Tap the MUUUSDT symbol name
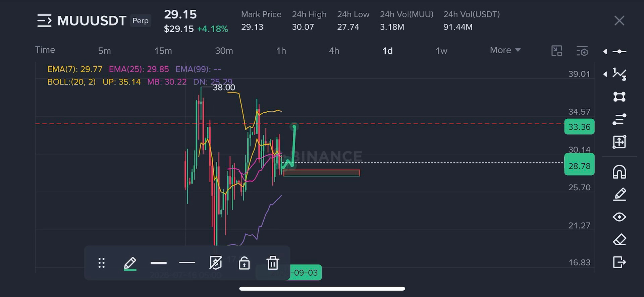The height and width of the screenshot is (297, 644). tap(92, 21)
